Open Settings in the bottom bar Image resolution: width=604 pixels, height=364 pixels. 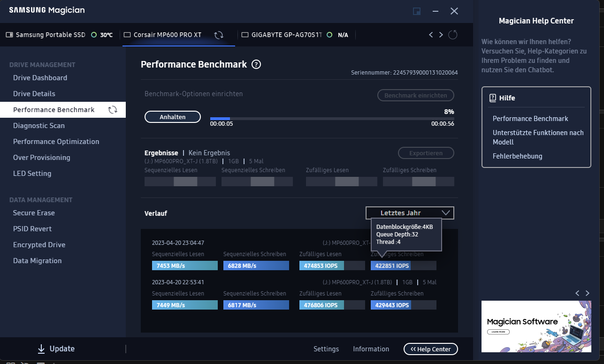(326, 349)
